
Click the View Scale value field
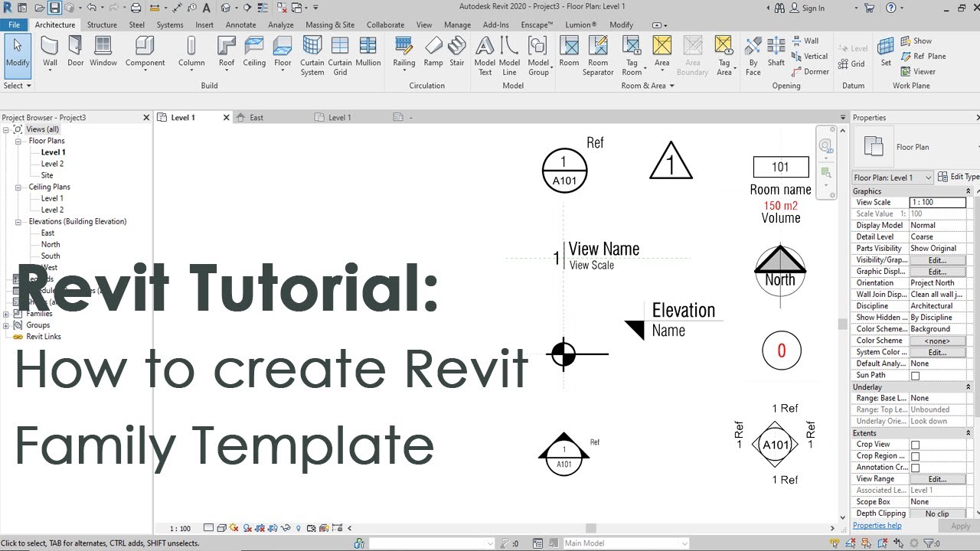click(x=937, y=203)
